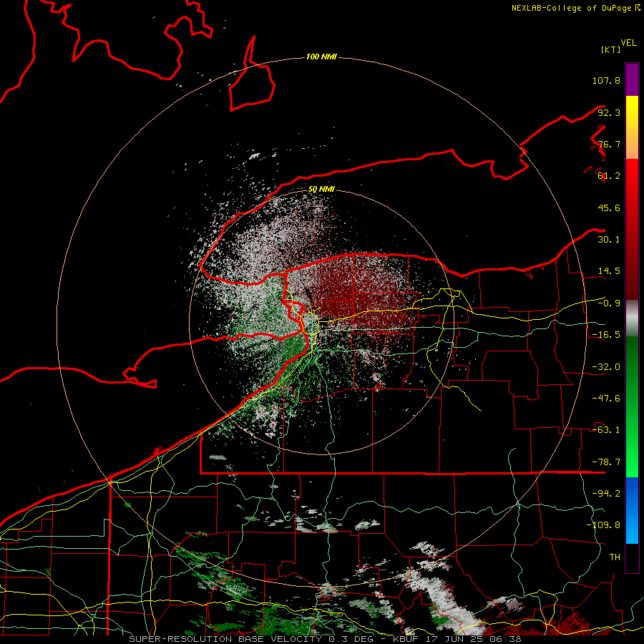Select the -47.6 legend value
Screen dimensions: 644x644
[x=606, y=399]
